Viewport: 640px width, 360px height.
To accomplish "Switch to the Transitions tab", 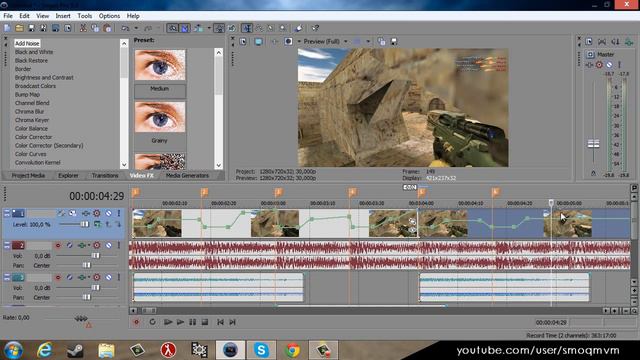I will [x=105, y=176].
